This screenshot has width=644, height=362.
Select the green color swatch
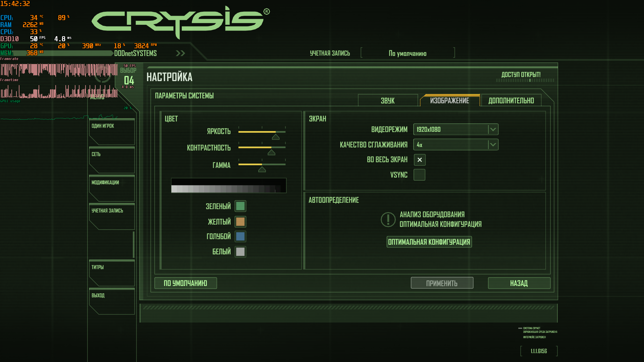(x=240, y=206)
